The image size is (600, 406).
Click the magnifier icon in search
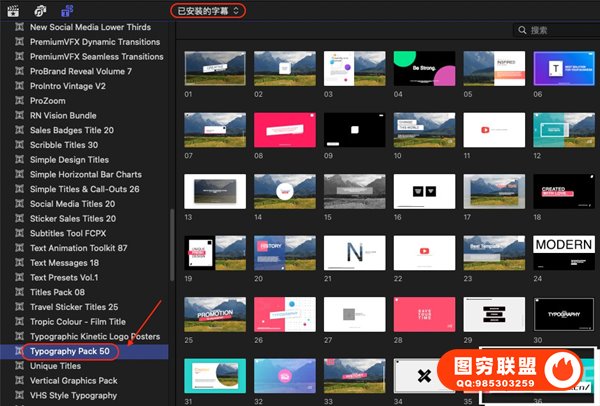click(523, 31)
